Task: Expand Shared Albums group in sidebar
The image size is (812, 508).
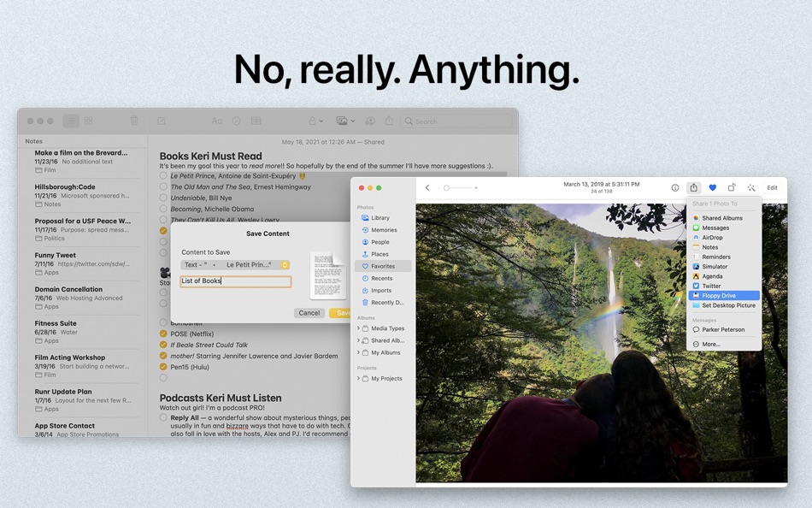Action: pos(358,340)
